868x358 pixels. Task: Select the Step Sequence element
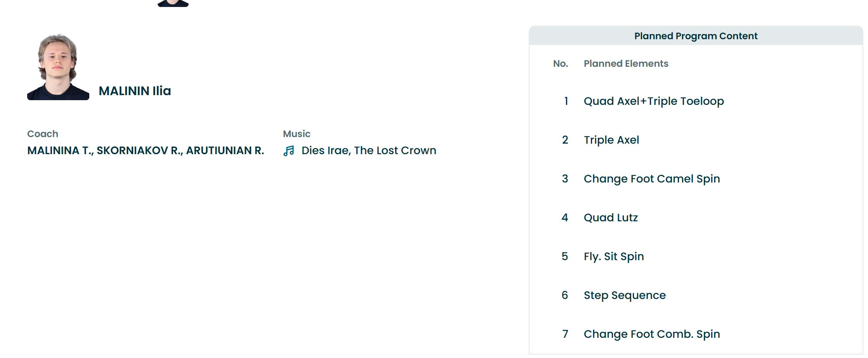(x=625, y=295)
